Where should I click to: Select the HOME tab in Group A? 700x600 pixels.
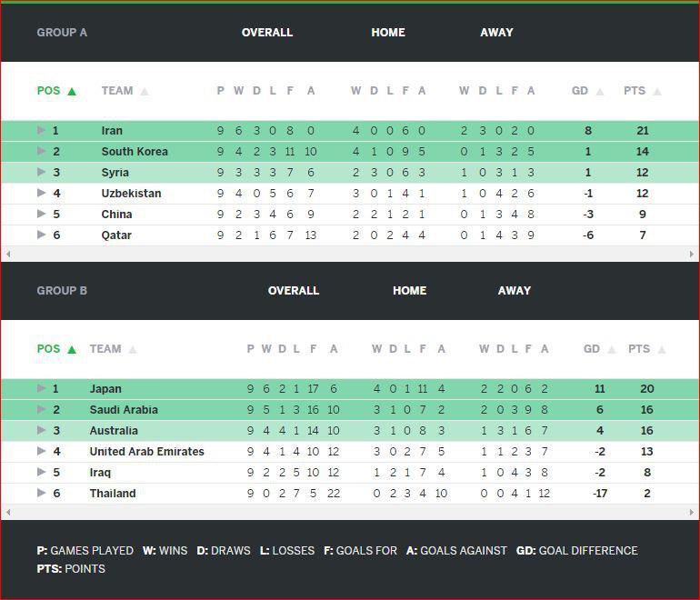(388, 33)
